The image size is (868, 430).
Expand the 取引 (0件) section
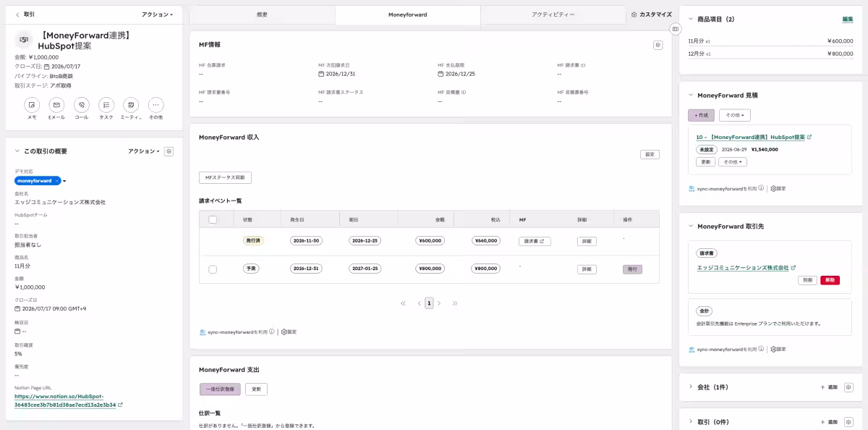point(690,422)
